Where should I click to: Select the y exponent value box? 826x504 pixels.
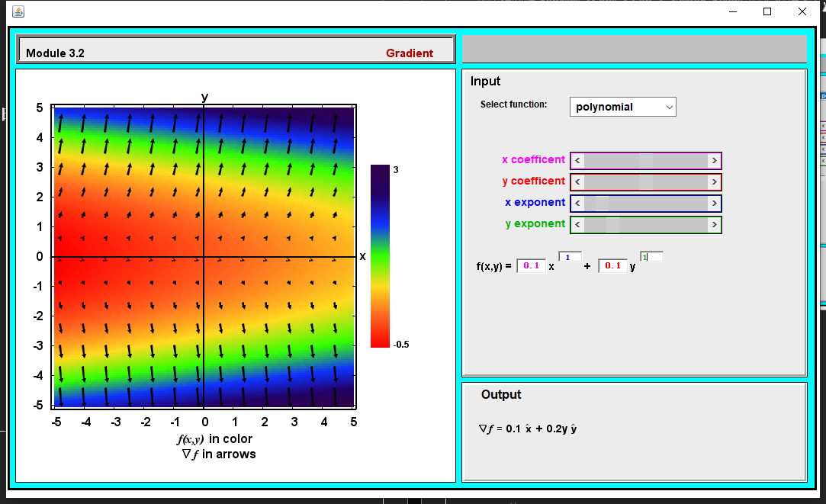pyautogui.click(x=652, y=258)
